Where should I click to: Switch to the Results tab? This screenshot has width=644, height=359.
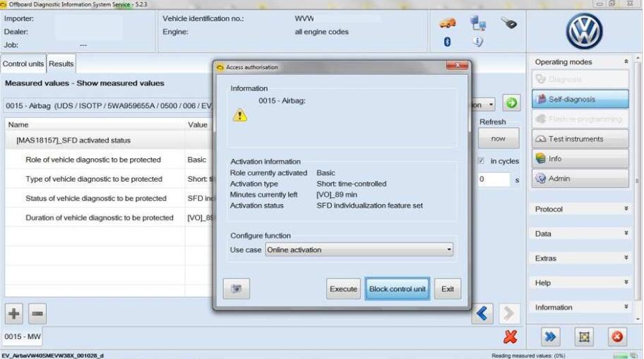(x=61, y=64)
